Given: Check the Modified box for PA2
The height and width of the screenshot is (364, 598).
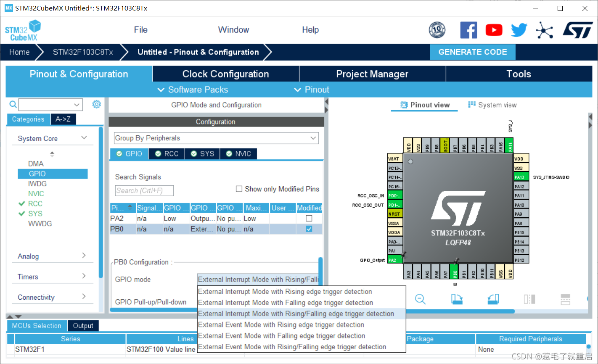Looking at the screenshot, I should (x=309, y=219).
